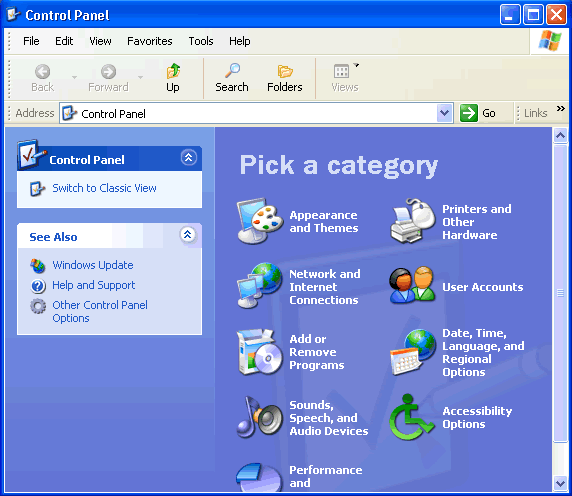The image size is (572, 496).
Task: Open the Printers and Other Hardware icon
Action: pos(413,221)
